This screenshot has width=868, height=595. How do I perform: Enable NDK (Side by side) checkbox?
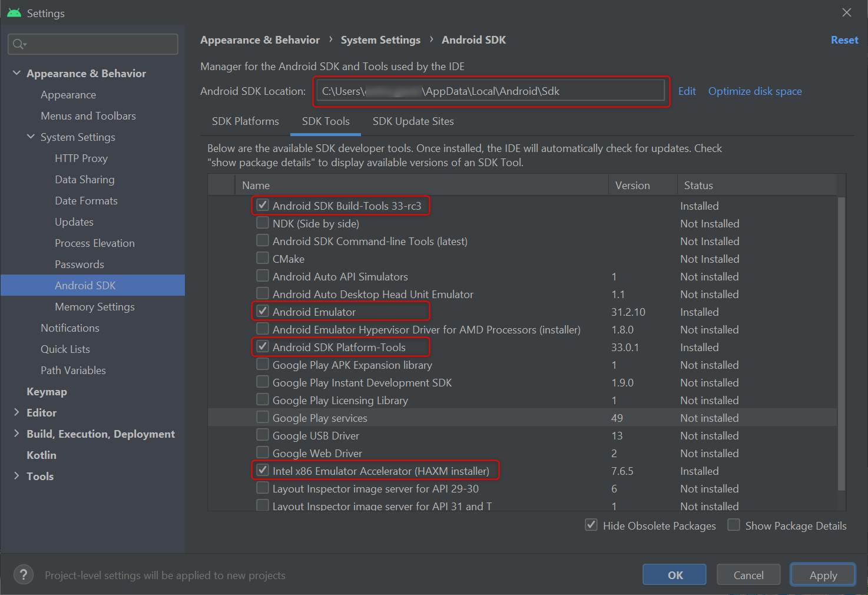point(263,223)
